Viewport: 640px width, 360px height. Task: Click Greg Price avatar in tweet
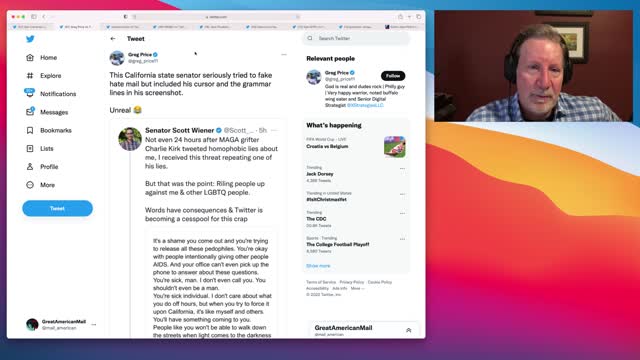[x=117, y=58]
